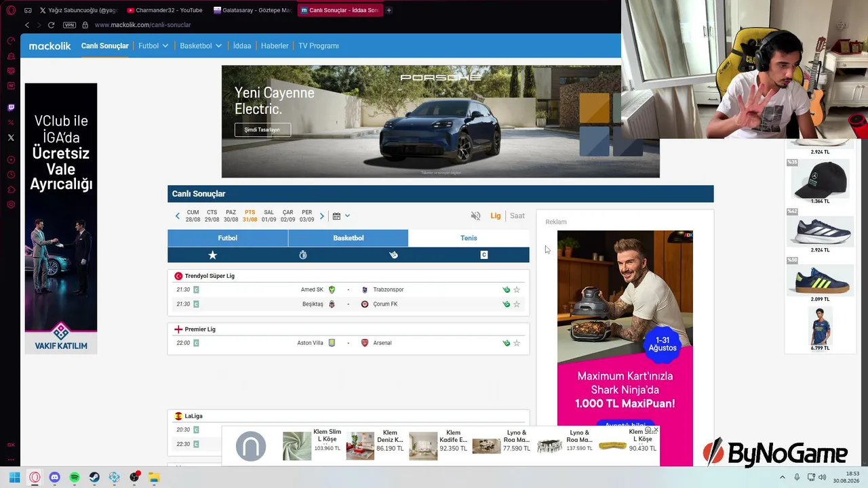
Task: Filter live matches with stopwatch icon
Action: pyautogui.click(x=303, y=255)
